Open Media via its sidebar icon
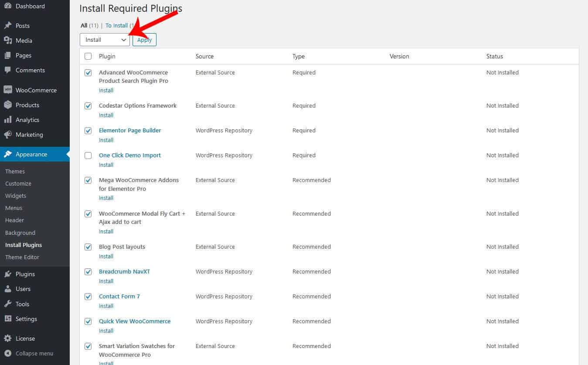The image size is (588, 365). click(x=7, y=41)
